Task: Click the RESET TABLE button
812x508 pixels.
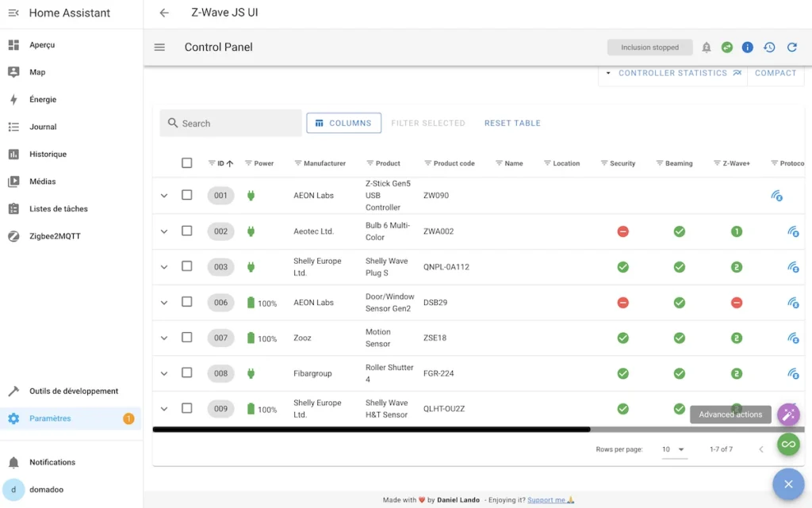Action: 512,123
